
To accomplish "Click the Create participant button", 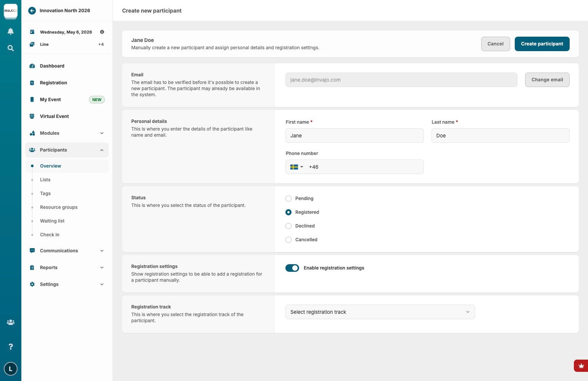I will 542,44.
